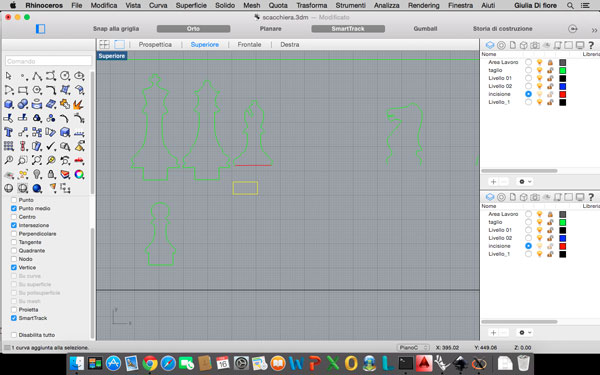
Task: Tick the Disabilita tutto checkbox
Action: (14, 335)
